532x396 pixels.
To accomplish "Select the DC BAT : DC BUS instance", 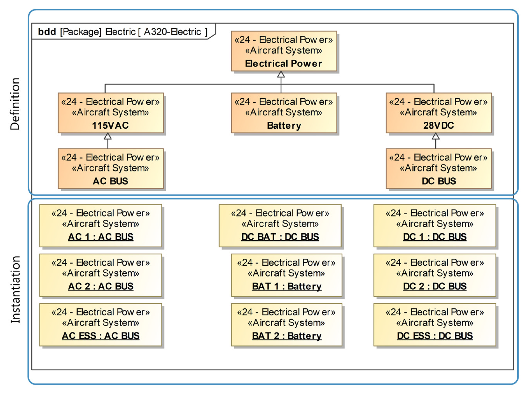I will pyautogui.click(x=280, y=226).
